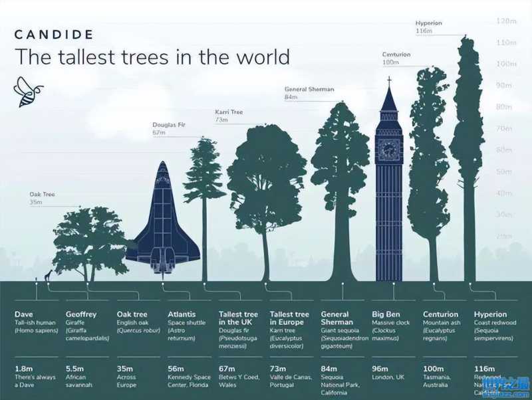The width and height of the screenshot is (532, 400).
Task: Click the General Sherman sequoia silhouette
Action: 341,179
